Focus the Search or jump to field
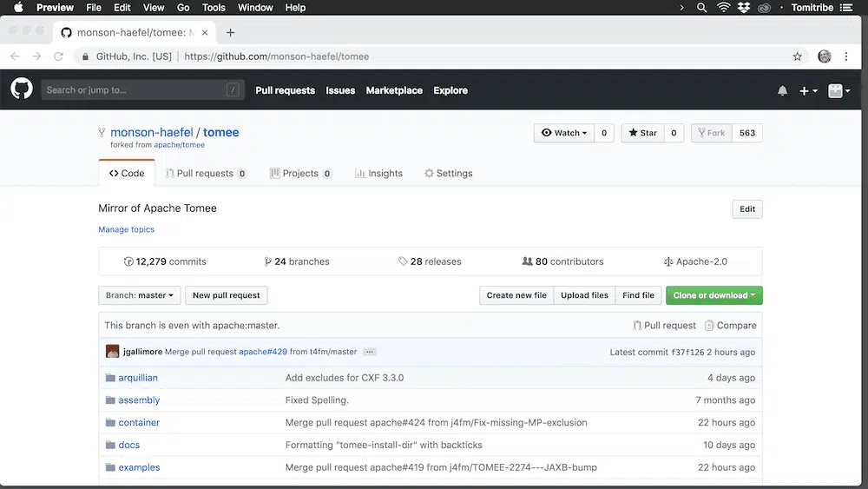The image size is (868, 489). click(x=143, y=89)
